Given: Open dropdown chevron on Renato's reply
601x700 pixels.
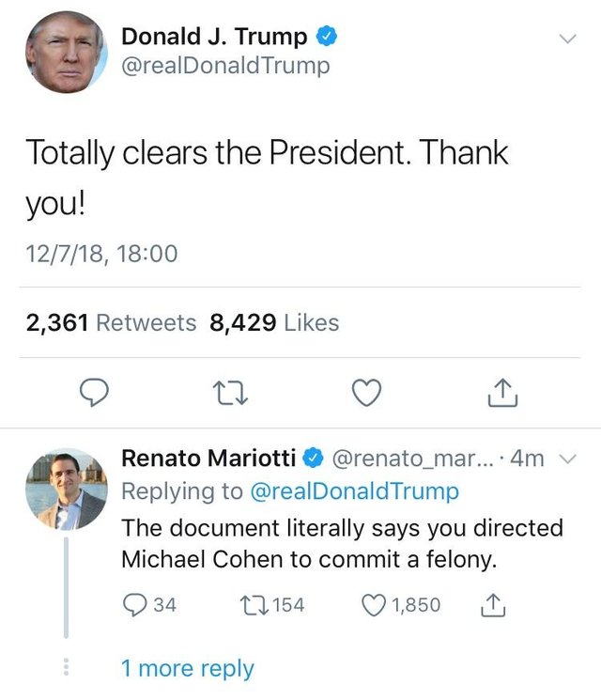Looking at the screenshot, I should [566, 459].
